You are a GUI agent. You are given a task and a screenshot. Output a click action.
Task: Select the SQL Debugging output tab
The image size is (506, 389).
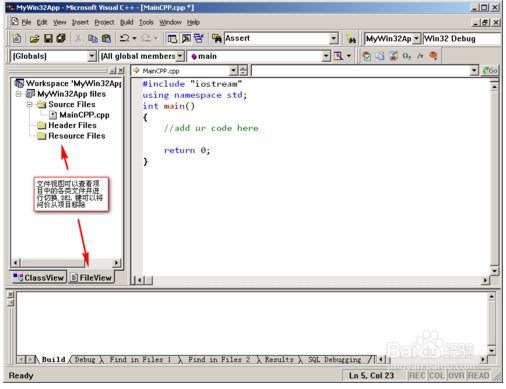click(335, 360)
